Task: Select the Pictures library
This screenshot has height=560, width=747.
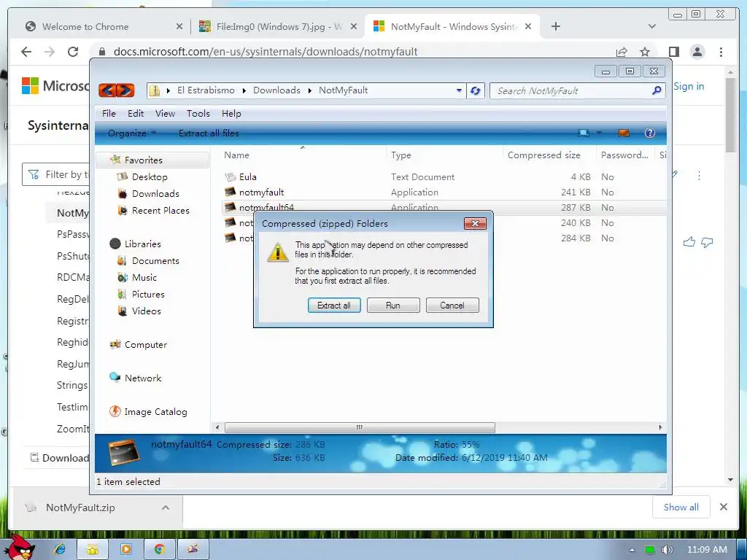Action: point(148,295)
